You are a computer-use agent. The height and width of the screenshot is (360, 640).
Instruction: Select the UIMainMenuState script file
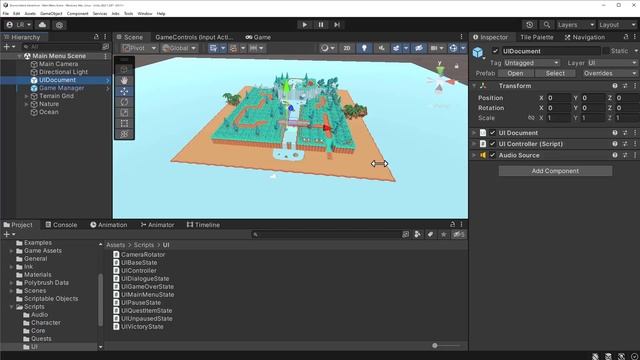pos(147,295)
